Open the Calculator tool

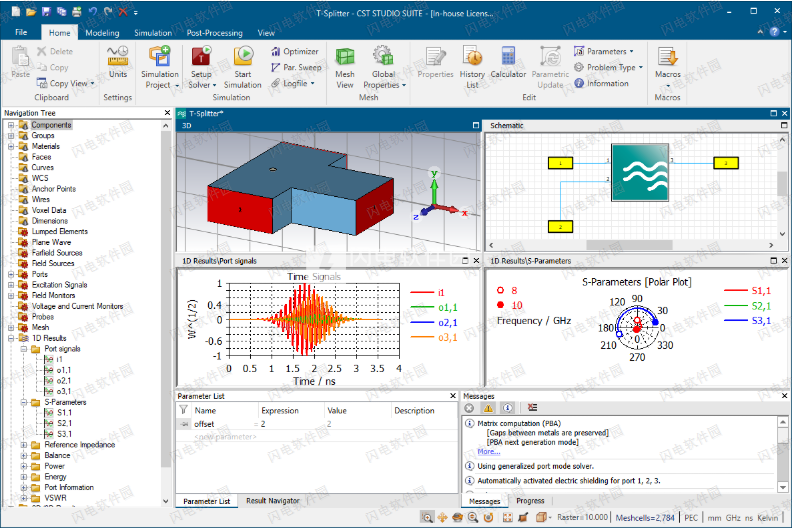point(508,62)
